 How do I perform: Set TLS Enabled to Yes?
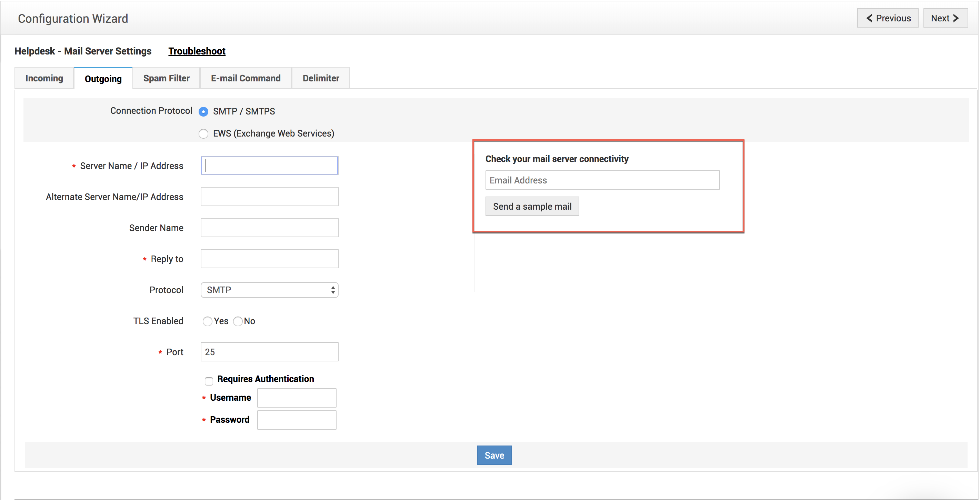[207, 321]
